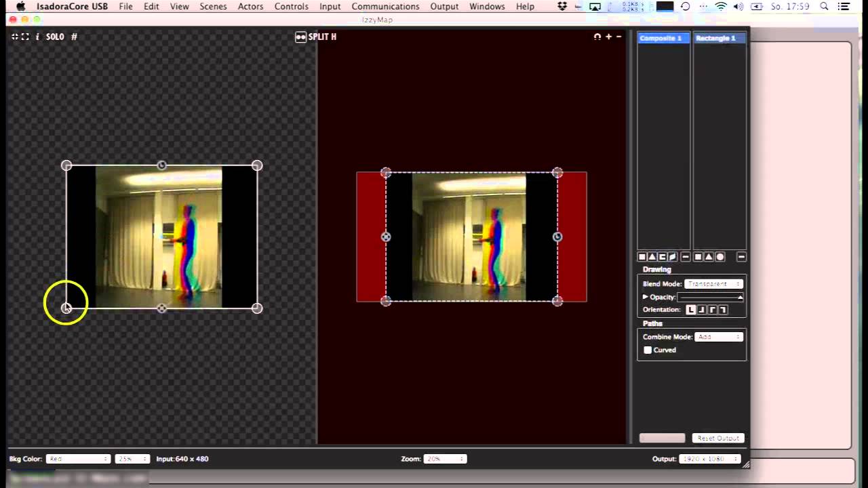Viewport: 868px width, 488px height.
Task: Open the Actors menu
Action: (x=250, y=6)
